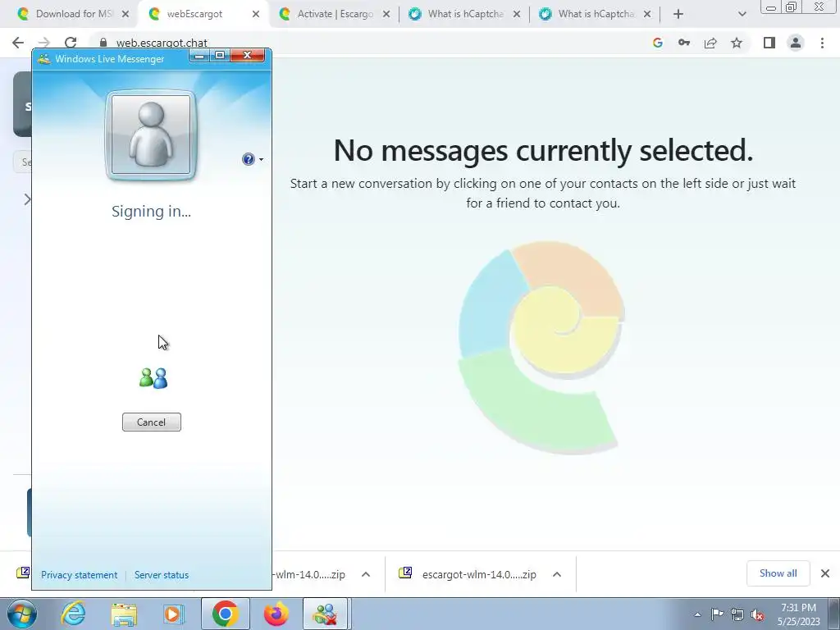Click the Google icon in the address bar
The image size is (840, 630).
658,43
